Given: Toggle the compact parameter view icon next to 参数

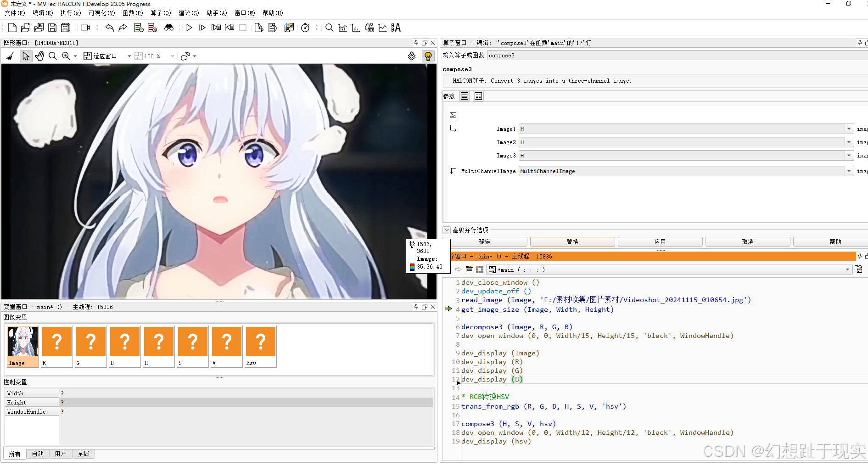Looking at the screenshot, I should 465,96.
